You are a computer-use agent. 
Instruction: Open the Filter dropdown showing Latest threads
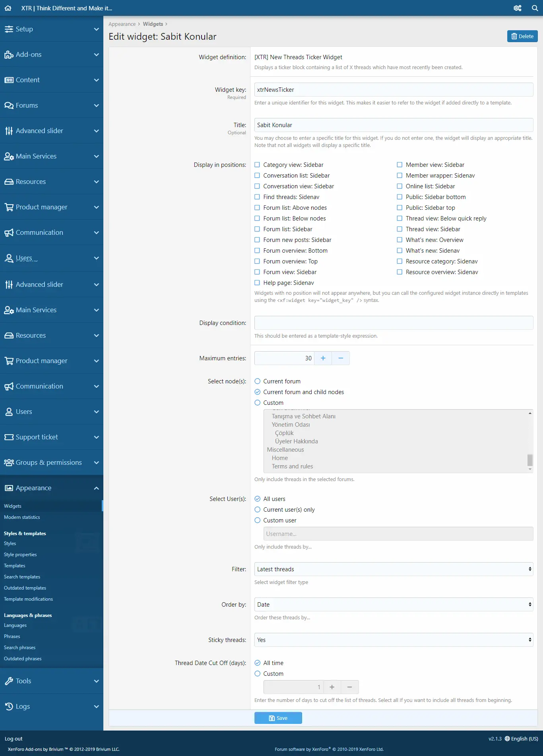(x=394, y=569)
